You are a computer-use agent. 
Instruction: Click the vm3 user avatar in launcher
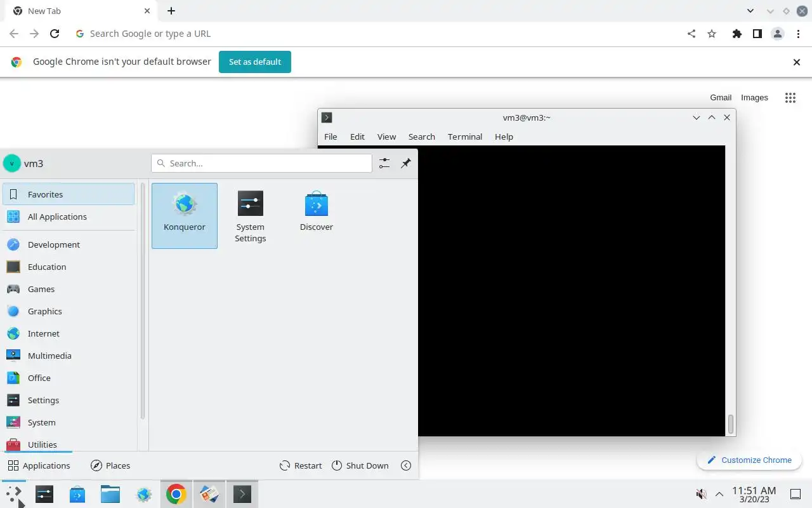coord(12,163)
